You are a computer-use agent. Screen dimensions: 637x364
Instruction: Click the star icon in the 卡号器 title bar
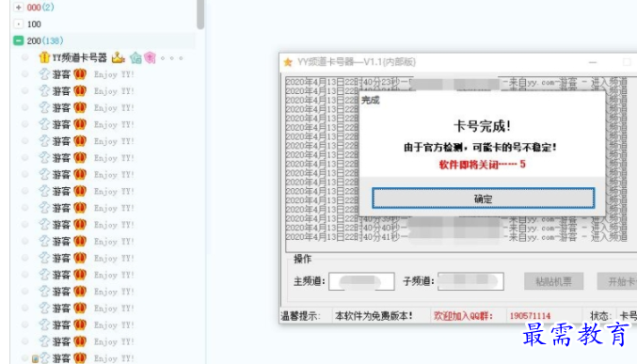tap(288, 62)
